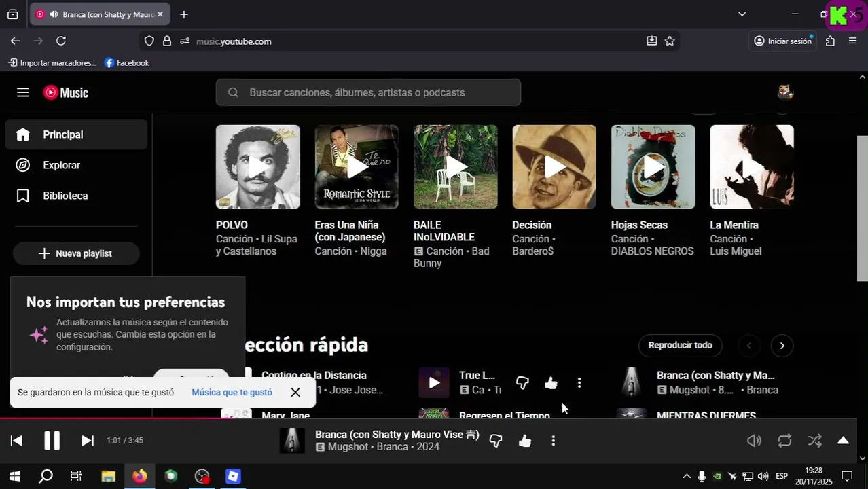The height and width of the screenshot is (489, 868).
Task: Click the page vertical scrollbar
Action: (x=862, y=209)
